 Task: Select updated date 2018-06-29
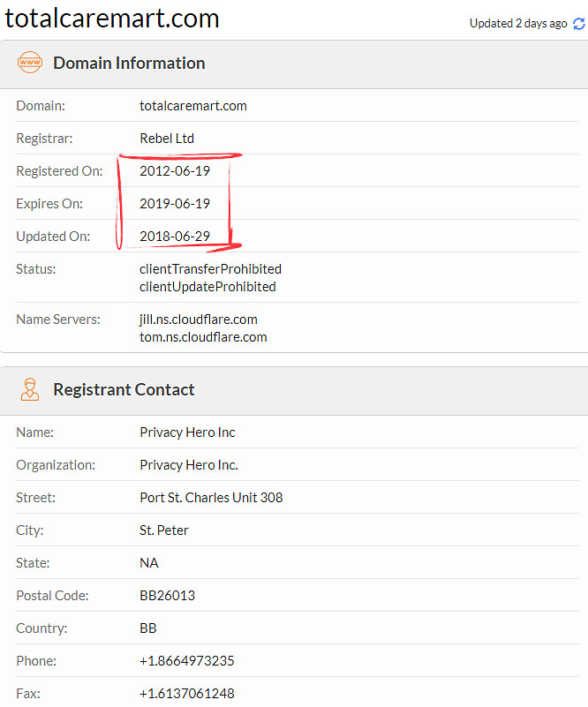coord(175,237)
